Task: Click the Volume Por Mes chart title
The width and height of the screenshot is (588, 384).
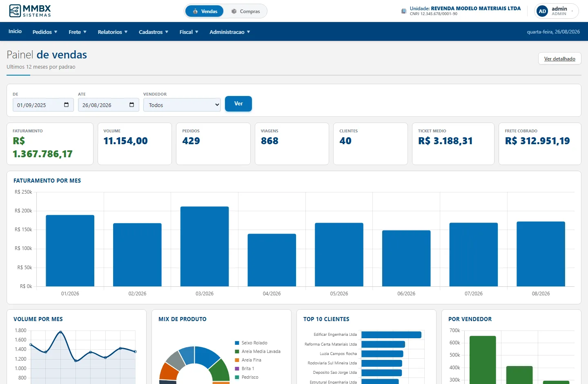Action: point(38,319)
